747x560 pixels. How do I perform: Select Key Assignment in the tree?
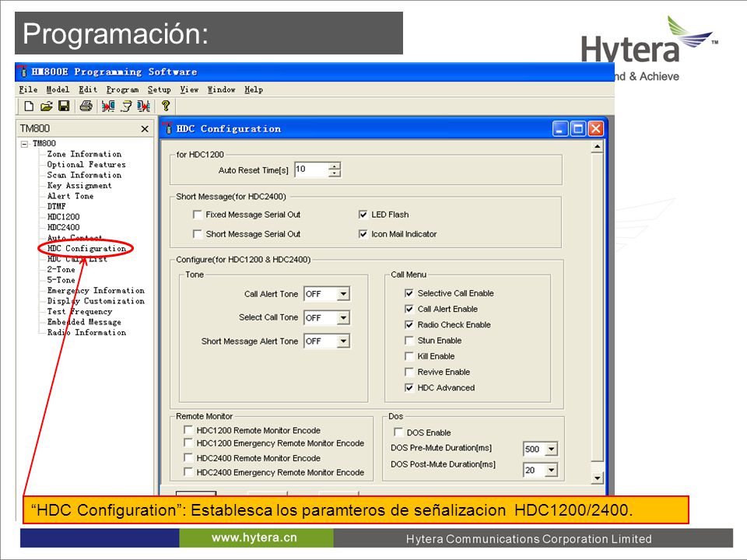coord(79,186)
